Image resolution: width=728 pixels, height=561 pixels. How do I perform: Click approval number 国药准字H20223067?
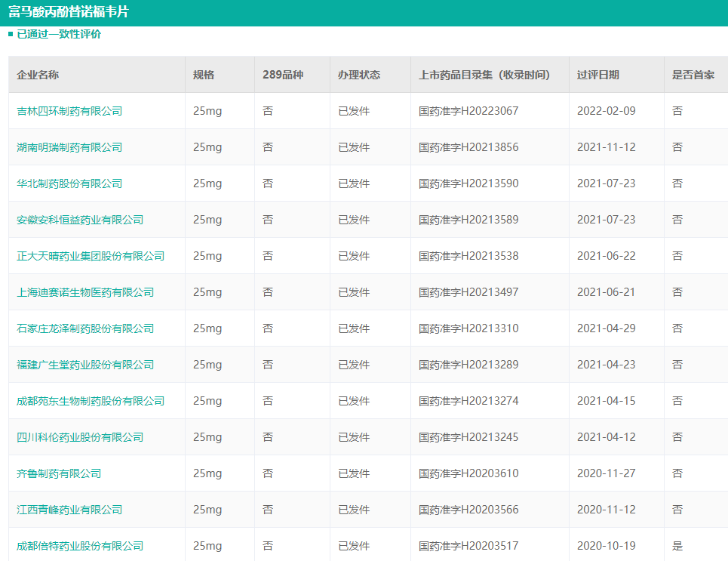point(468,111)
